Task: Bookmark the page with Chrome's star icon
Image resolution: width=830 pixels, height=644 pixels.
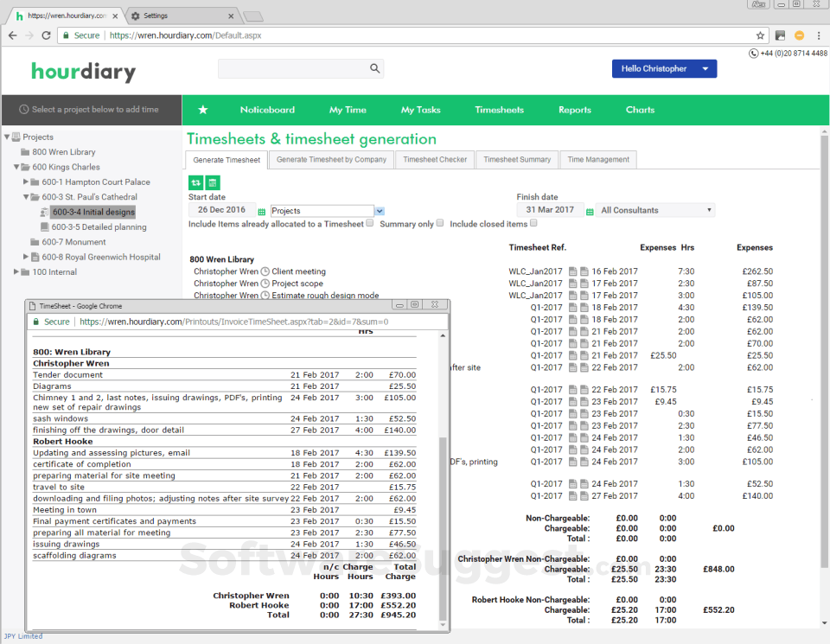Action: click(x=760, y=35)
